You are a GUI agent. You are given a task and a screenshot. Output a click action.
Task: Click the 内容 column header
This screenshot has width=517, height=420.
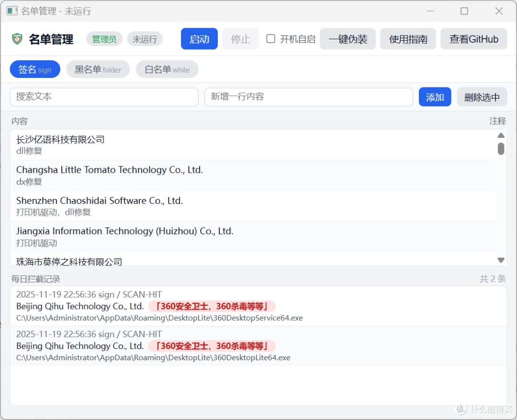(20, 121)
